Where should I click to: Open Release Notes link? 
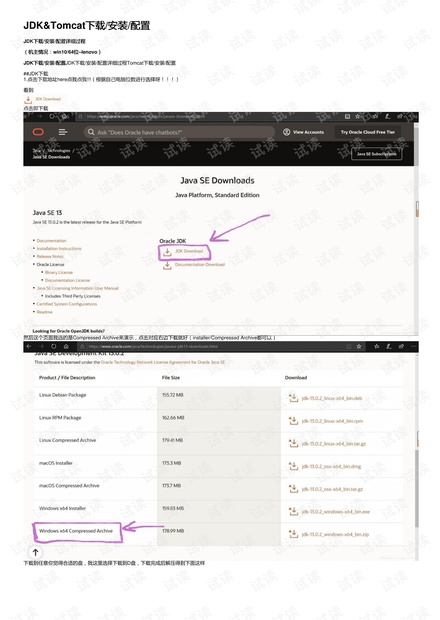point(50,256)
